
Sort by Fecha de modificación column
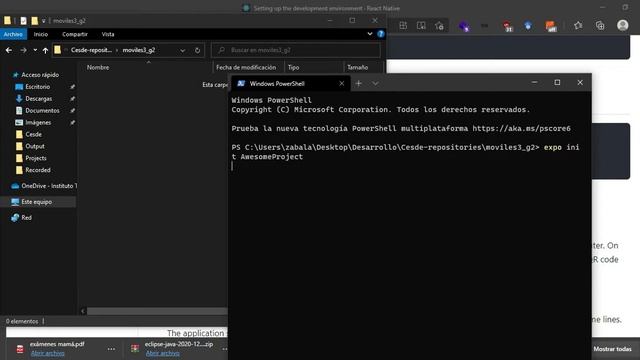tap(246, 67)
